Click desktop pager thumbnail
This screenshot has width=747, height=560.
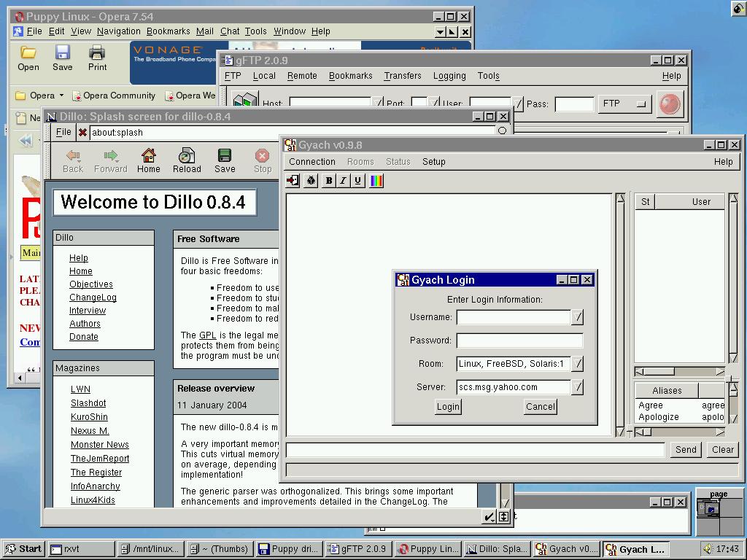click(x=719, y=513)
